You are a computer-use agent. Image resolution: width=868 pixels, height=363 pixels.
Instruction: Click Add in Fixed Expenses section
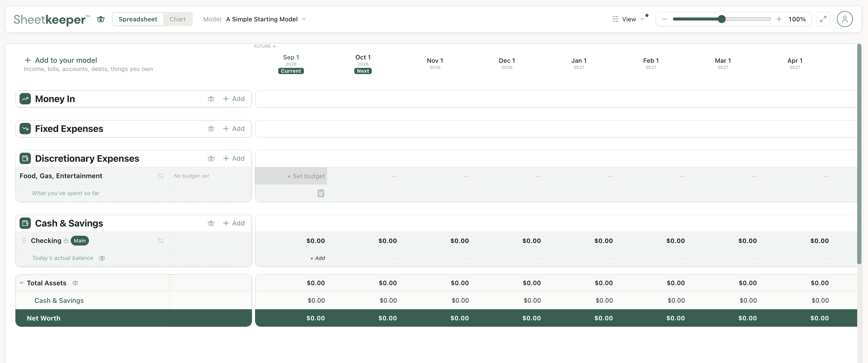[234, 129]
